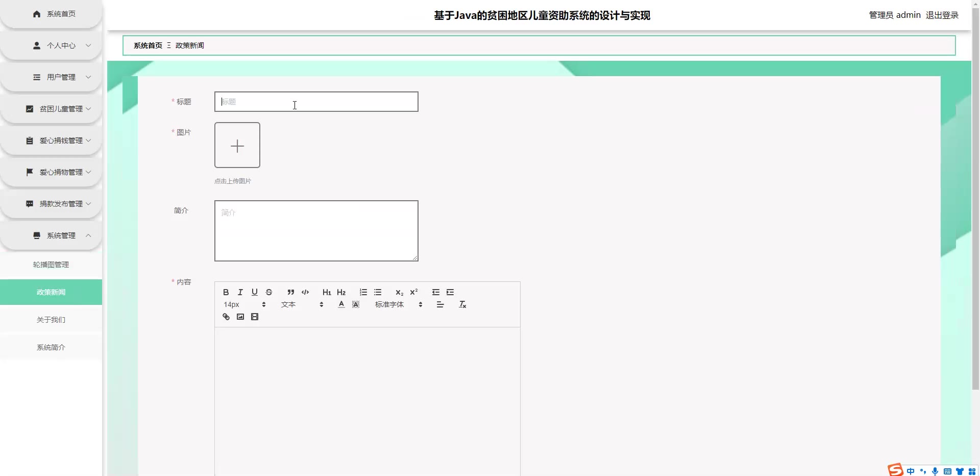
Task: Click the 管理员 admin user label
Action: click(x=895, y=15)
